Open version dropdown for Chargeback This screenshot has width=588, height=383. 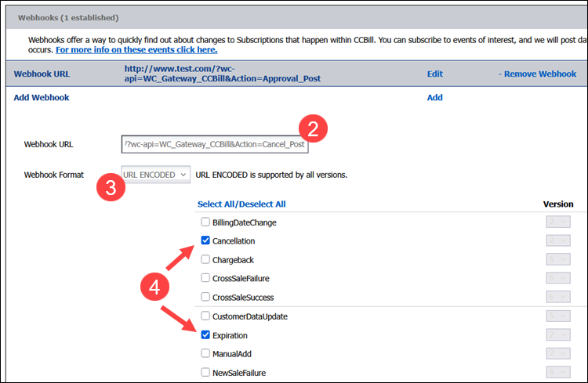click(558, 259)
